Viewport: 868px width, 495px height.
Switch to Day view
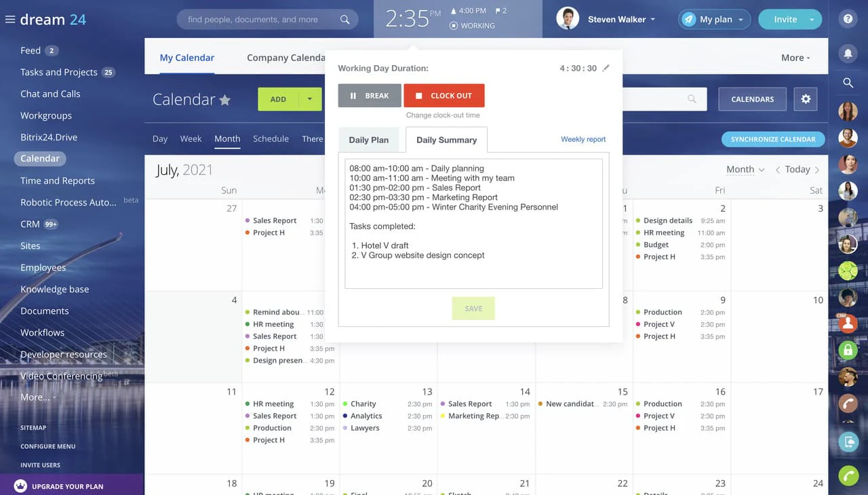point(160,138)
